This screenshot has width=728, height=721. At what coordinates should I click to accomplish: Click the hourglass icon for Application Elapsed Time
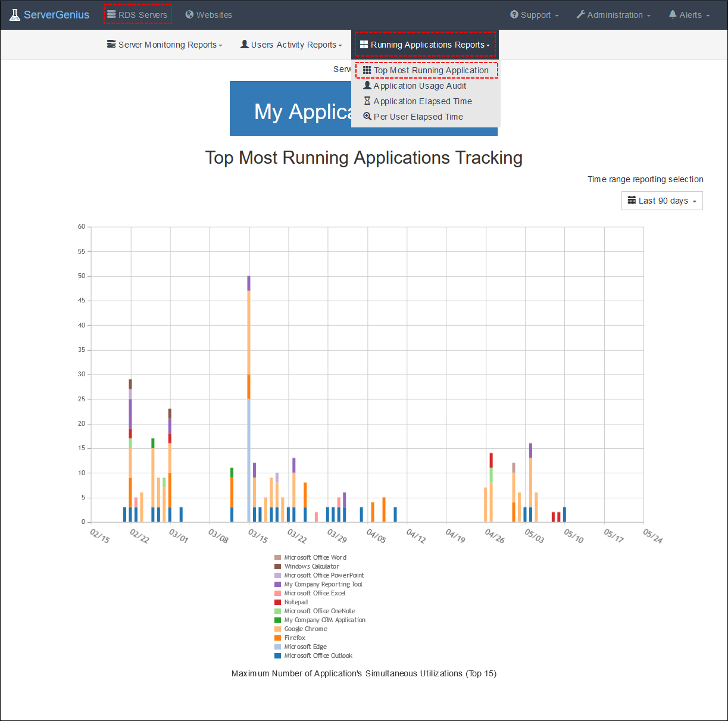pos(368,101)
